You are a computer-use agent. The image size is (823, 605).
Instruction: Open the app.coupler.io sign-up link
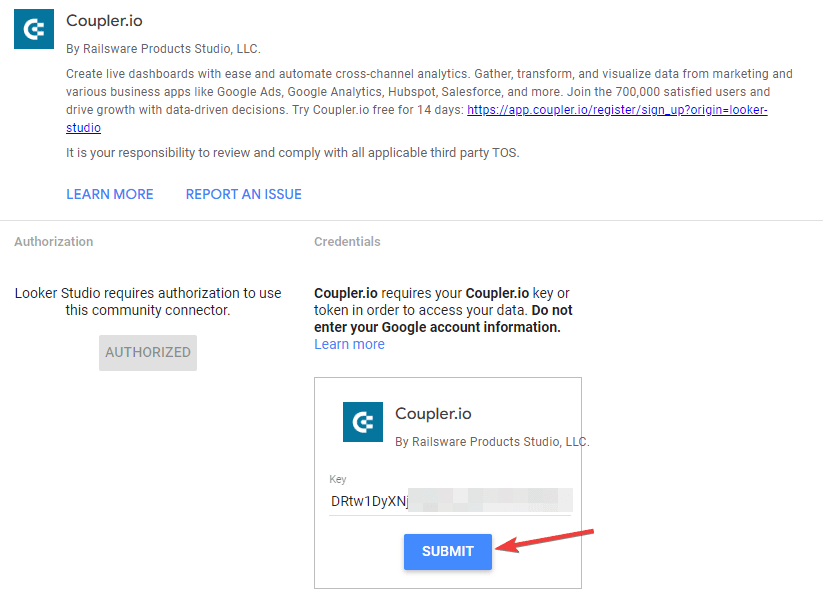click(x=616, y=110)
